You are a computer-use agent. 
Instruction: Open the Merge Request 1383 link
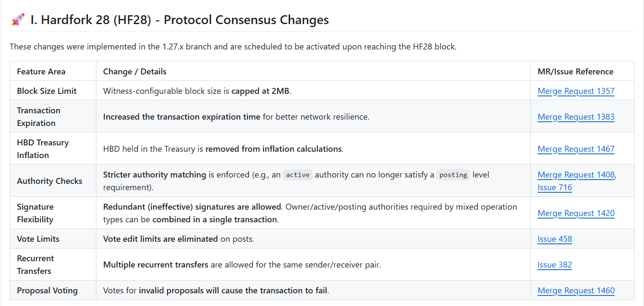576,117
